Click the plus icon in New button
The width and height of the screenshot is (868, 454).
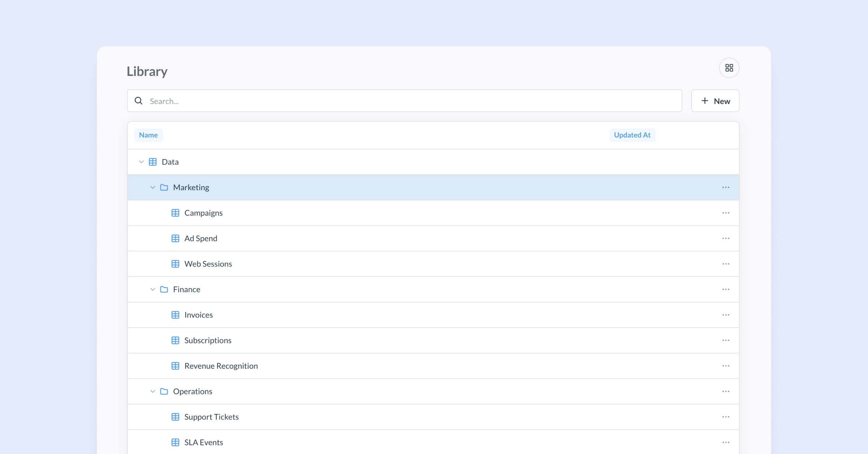[705, 101]
